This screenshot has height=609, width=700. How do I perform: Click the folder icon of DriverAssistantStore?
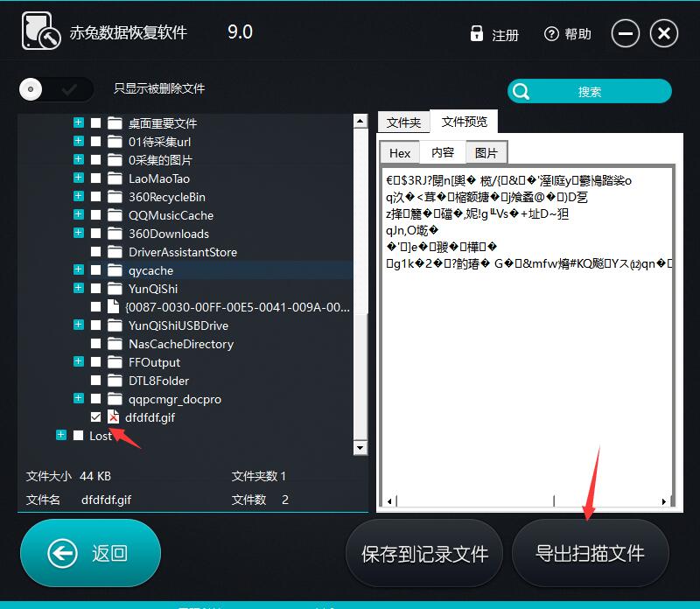click(115, 252)
